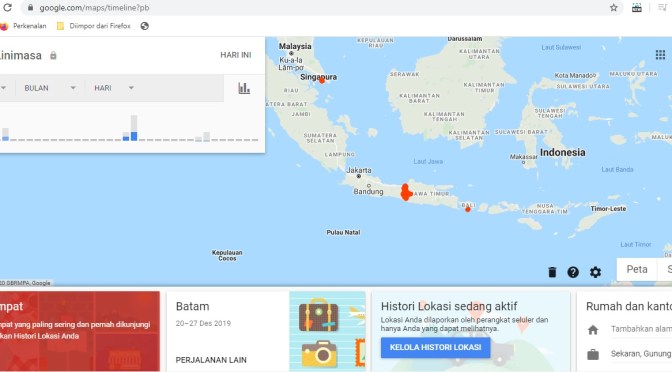
Task: Click the Indonesia country label
Action: (x=563, y=153)
